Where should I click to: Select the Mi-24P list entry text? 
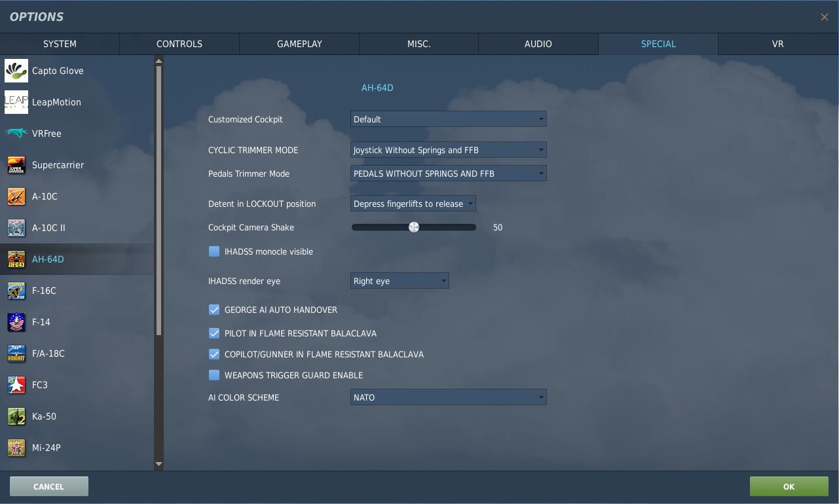coord(47,448)
